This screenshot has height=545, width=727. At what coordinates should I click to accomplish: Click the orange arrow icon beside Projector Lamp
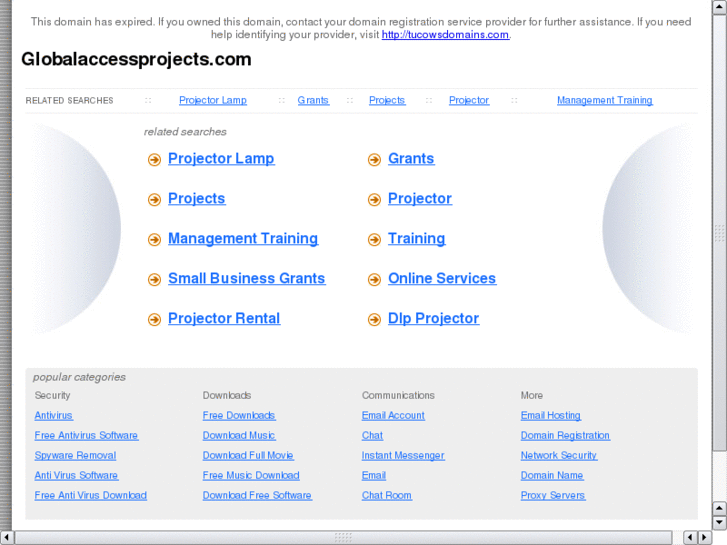(x=154, y=160)
